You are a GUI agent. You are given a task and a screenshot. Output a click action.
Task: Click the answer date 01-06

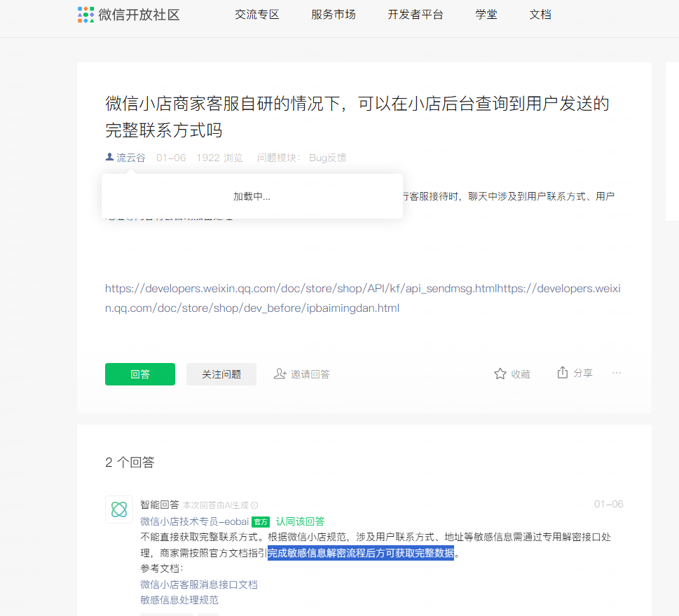608,505
